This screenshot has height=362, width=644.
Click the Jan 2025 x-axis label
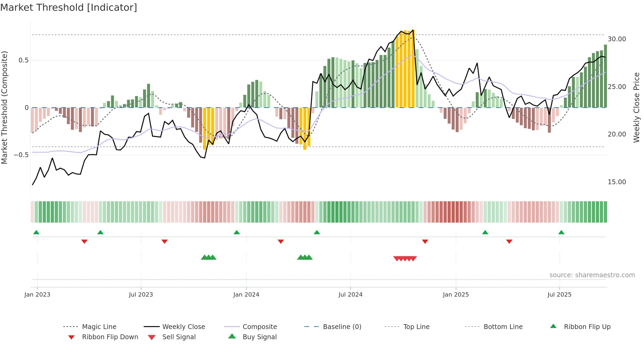pyautogui.click(x=456, y=295)
